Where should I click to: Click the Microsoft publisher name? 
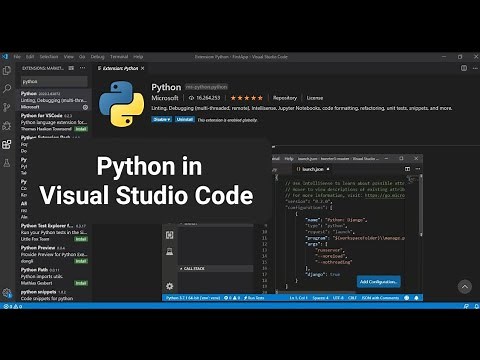pyautogui.click(x=165, y=98)
